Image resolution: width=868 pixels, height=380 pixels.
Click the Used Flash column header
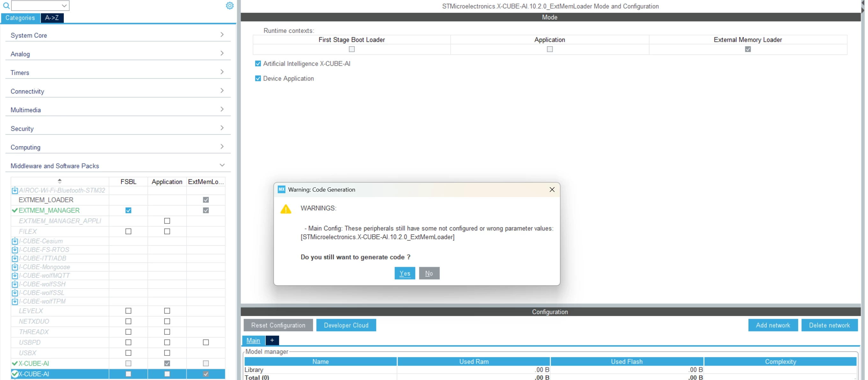(x=627, y=362)
